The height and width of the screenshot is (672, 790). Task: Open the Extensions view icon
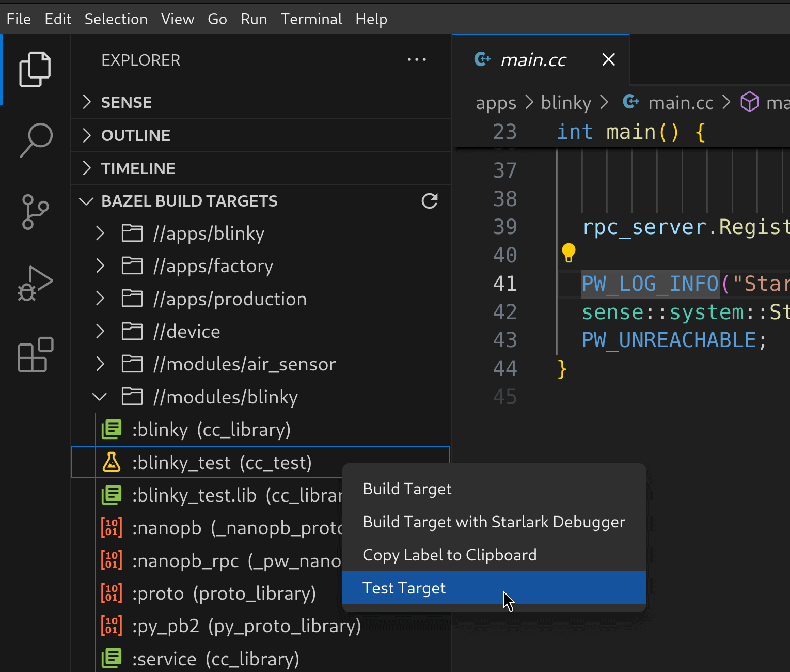[x=35, y=354]
